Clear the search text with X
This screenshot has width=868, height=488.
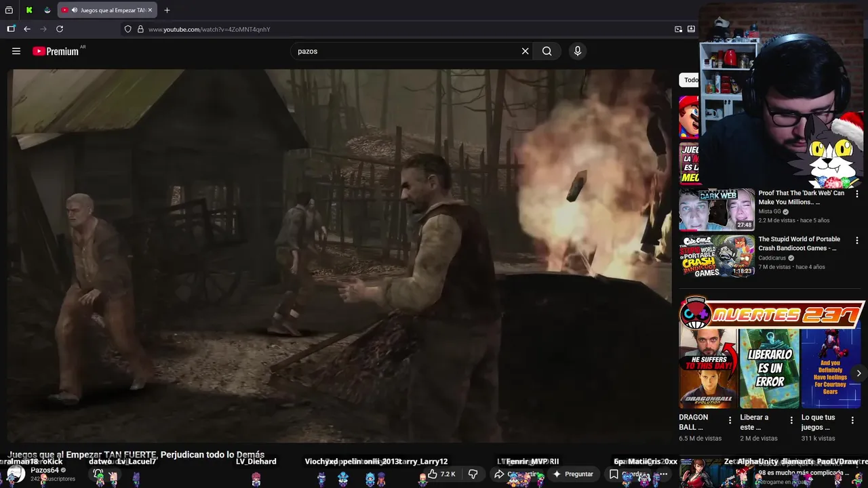[x=525, y=51]
